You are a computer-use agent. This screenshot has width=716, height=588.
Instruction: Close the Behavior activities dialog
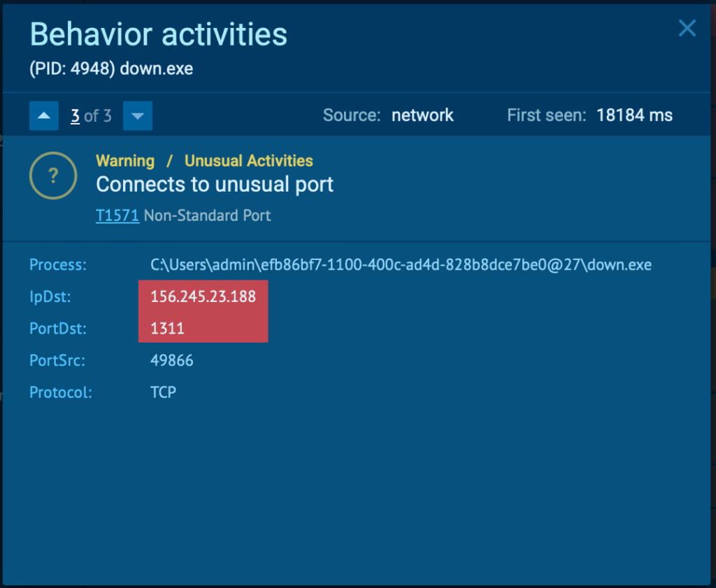point(687,29)
